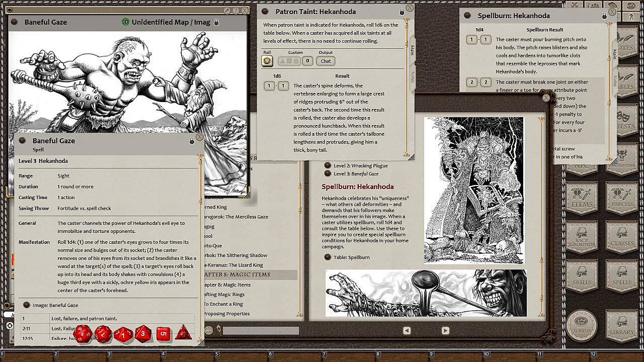Pick the red d12 die
The width and height of the screenshot is (644, 362).
coord(103,333)
